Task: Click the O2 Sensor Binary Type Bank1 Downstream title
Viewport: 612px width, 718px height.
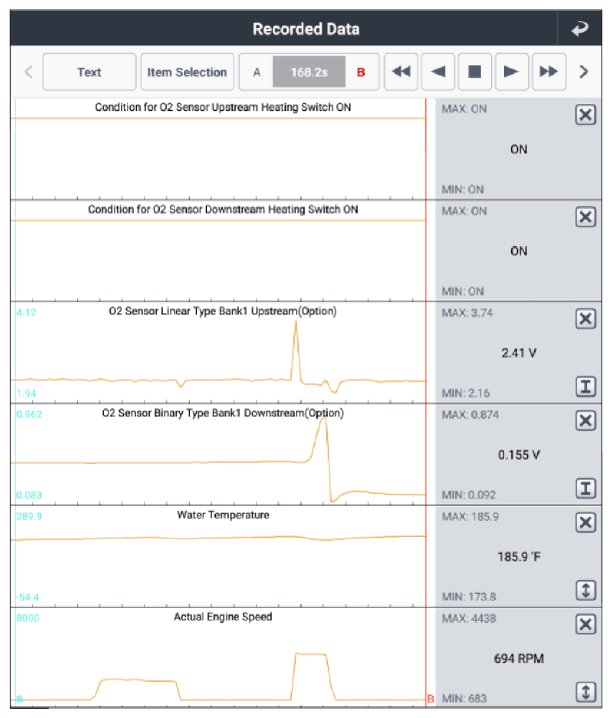Action: point(222,413)
